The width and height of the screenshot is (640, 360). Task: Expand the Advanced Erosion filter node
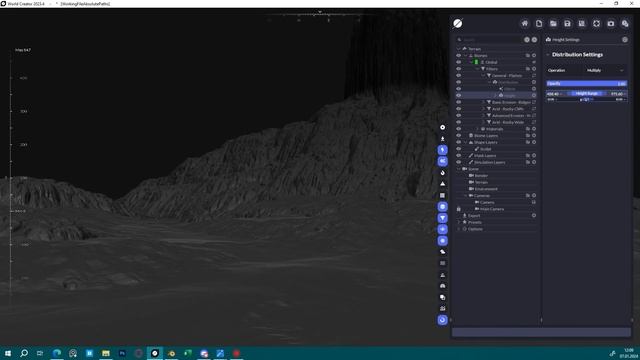pos(483,116)
